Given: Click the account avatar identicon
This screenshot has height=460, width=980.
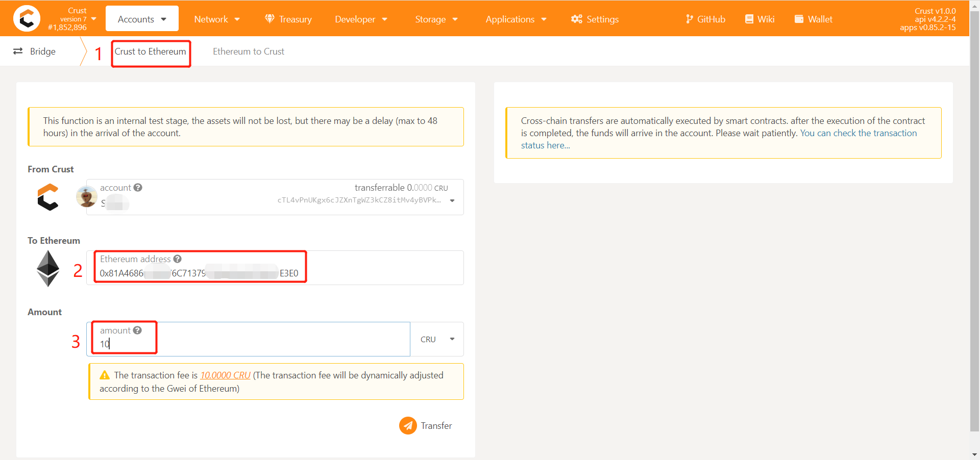Looking at the screenshot, I should [87, 196].
